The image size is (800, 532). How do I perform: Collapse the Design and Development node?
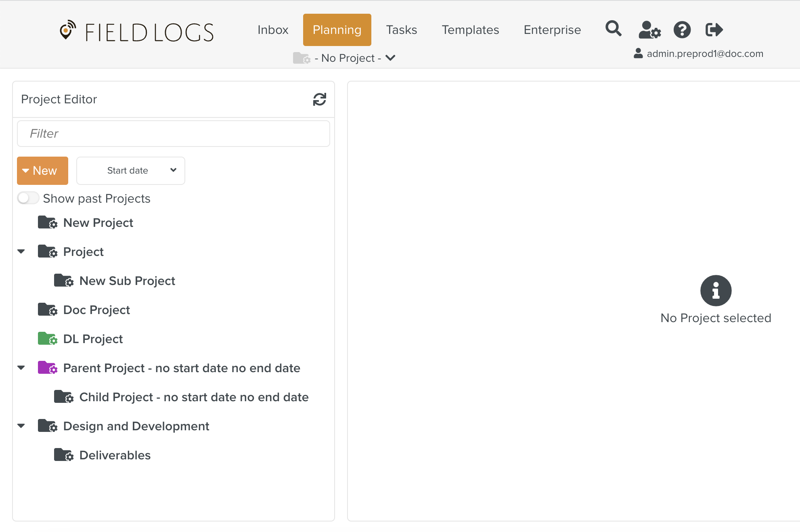(x=21, y=426)
